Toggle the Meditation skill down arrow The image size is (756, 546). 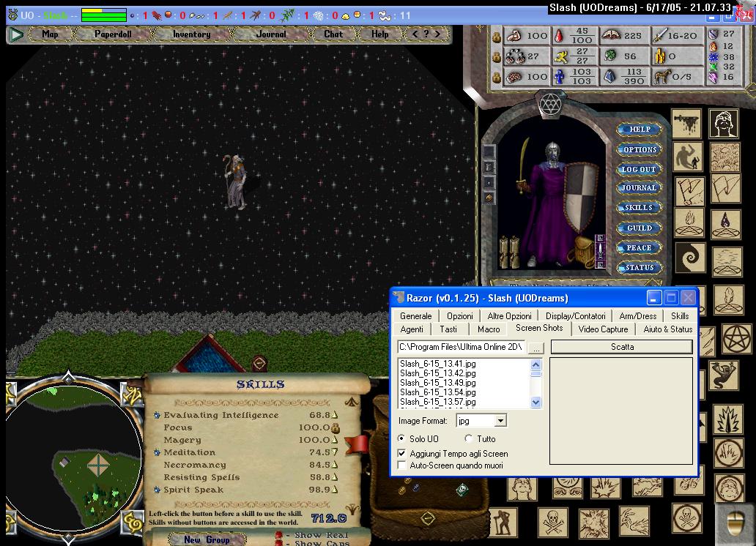(x=335, y=452)
